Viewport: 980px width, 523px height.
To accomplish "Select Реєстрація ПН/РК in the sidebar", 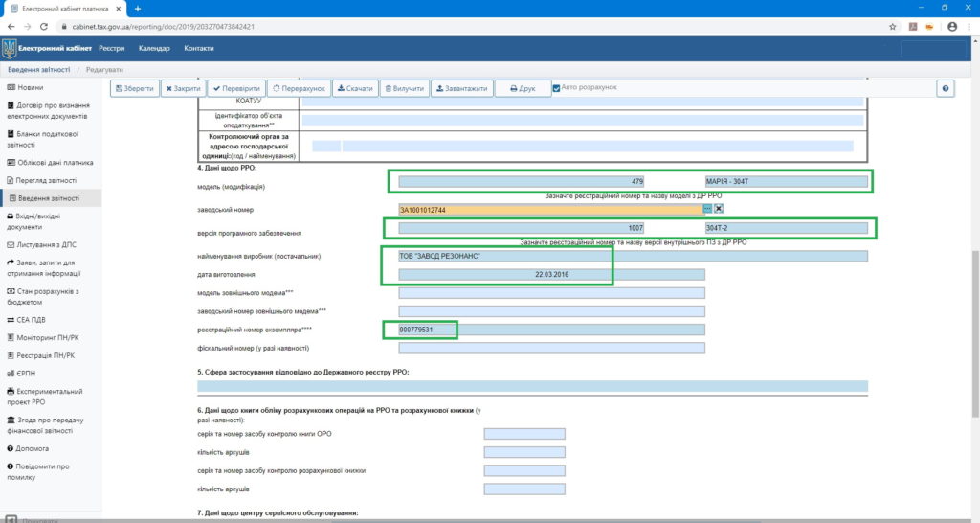I will [x=47, y=355].
